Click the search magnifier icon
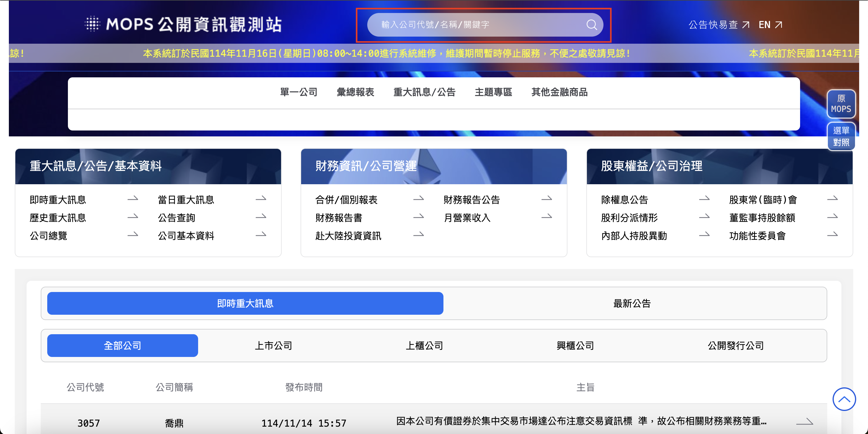Image resolution: width=868 pixels, height=434 pixels. tap(591, 25)
